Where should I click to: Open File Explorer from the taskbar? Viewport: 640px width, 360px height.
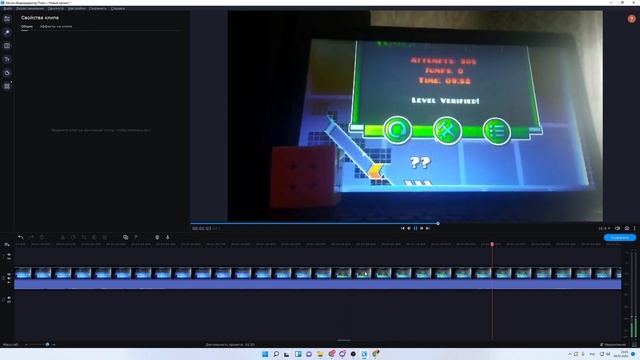coord(320,354)
